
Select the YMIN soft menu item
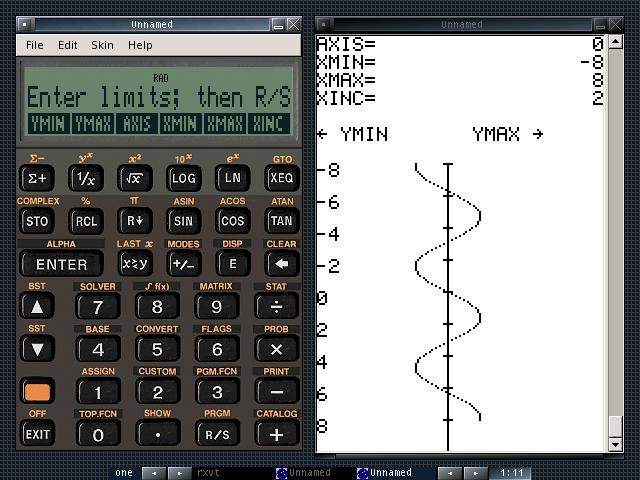click(48, 124)
